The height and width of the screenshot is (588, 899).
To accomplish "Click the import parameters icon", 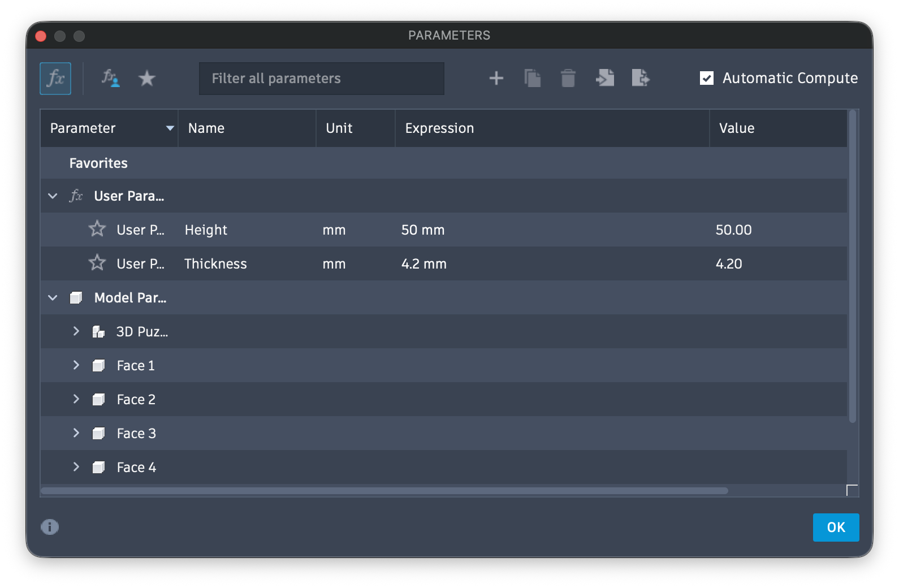I will click(604, 78).
